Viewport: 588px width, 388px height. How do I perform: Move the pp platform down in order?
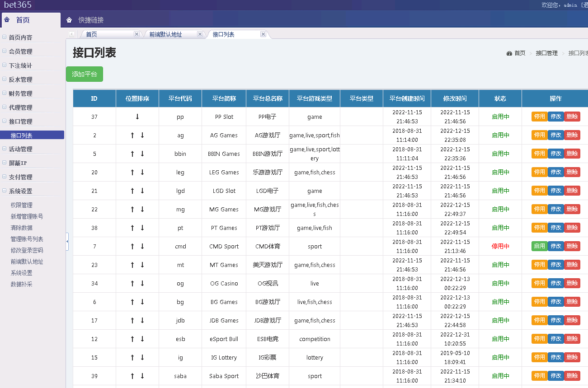tap(137, 117)
